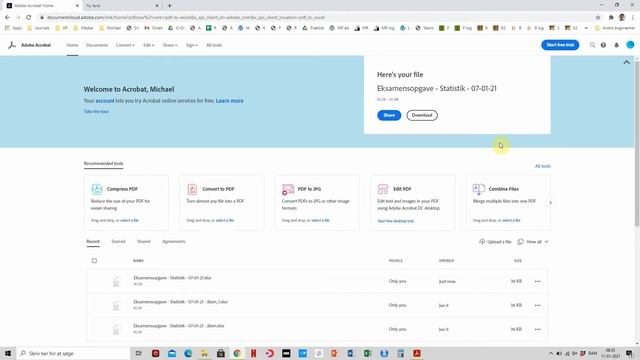640x360 pixels.
Task: Go back with Chrome's back arrow
Action: (x=7, y=17)
